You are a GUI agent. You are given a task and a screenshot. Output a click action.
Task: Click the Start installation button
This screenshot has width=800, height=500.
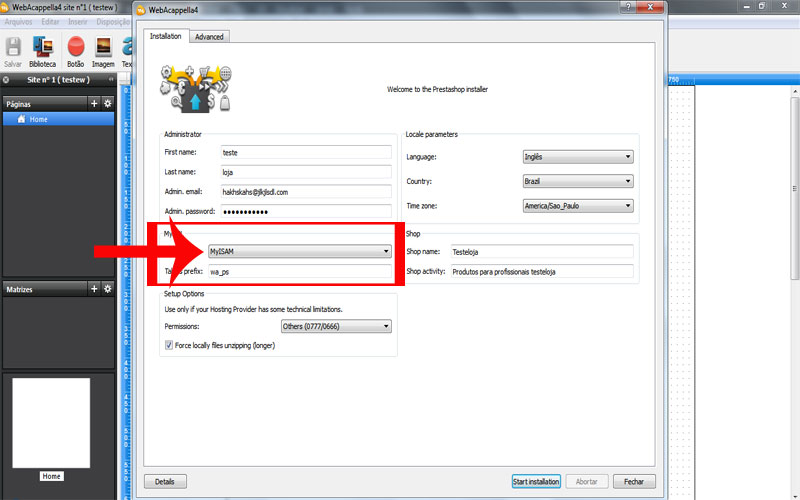[x=536, y=481]
